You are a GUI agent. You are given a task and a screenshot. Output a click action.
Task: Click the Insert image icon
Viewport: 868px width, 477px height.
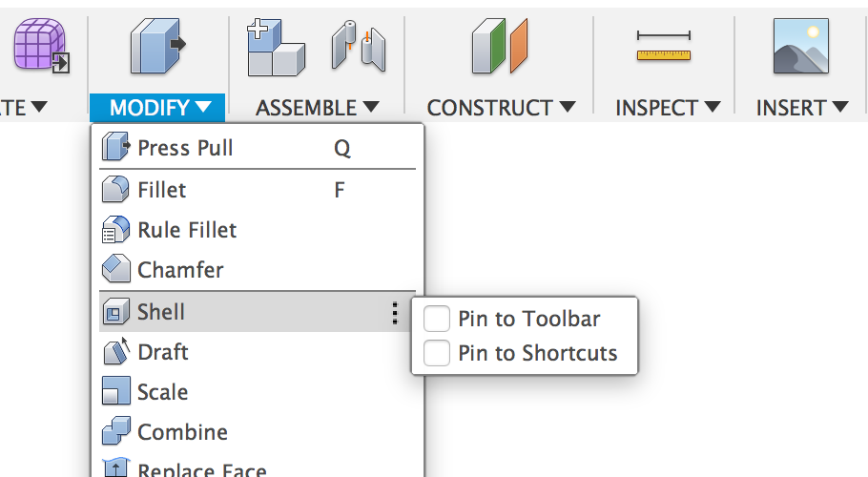(801, 48)
